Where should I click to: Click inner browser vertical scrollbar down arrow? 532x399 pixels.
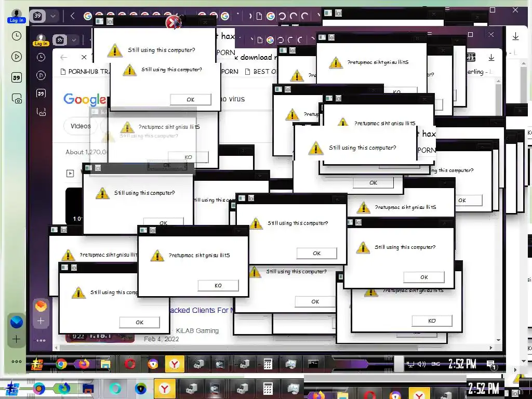click(498, 340)
